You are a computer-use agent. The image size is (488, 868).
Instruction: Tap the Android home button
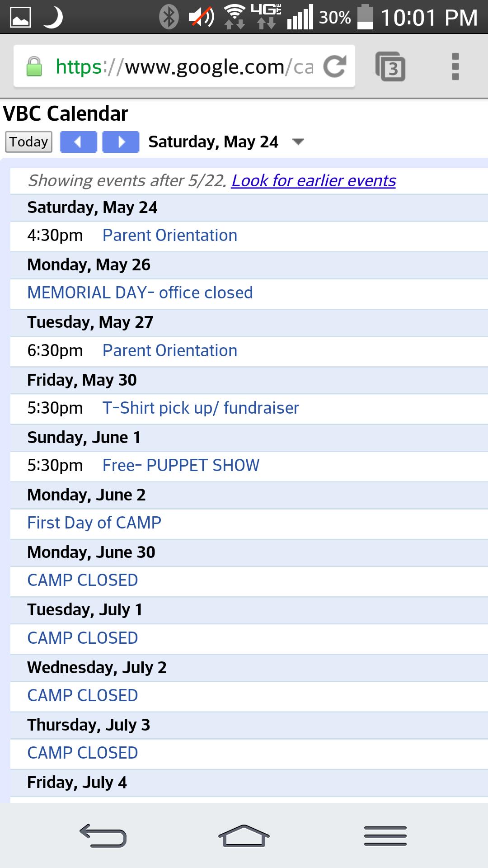(x=244, y=835)
